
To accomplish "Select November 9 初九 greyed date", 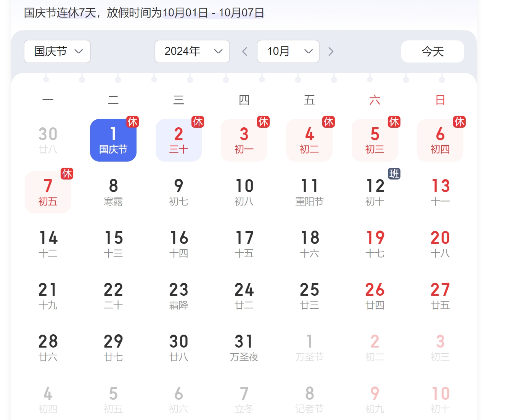I will pos(375,399).
